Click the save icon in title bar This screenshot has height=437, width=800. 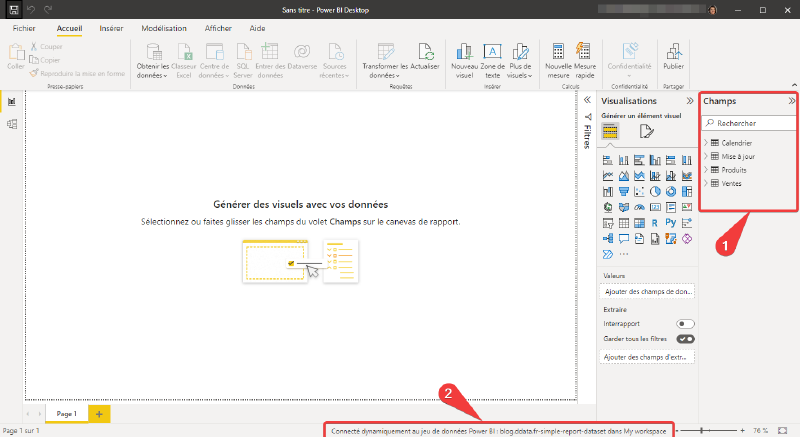[14, 10]
